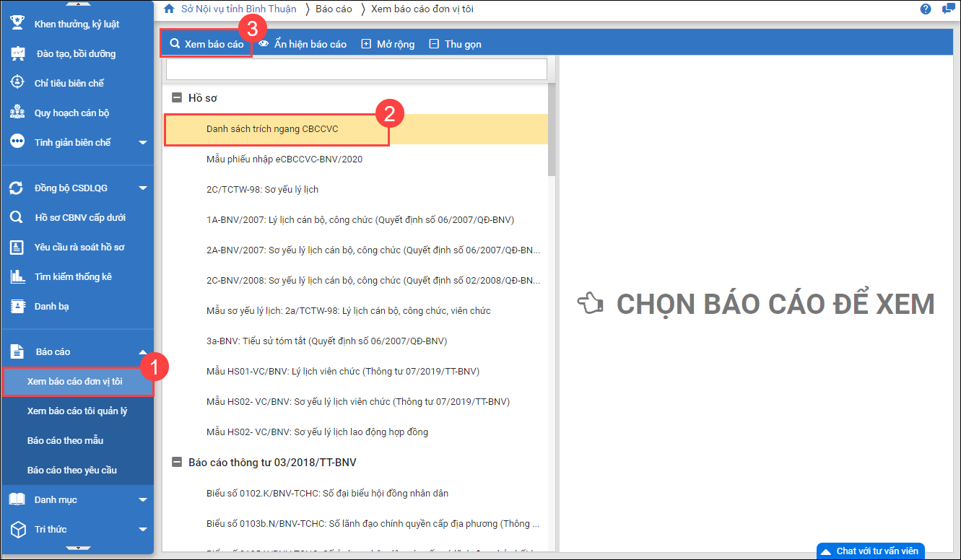Open Báo cáo theo mẫu submenu item
The height and width of the screenshot is (560, 961).
(x=65, y=440)
